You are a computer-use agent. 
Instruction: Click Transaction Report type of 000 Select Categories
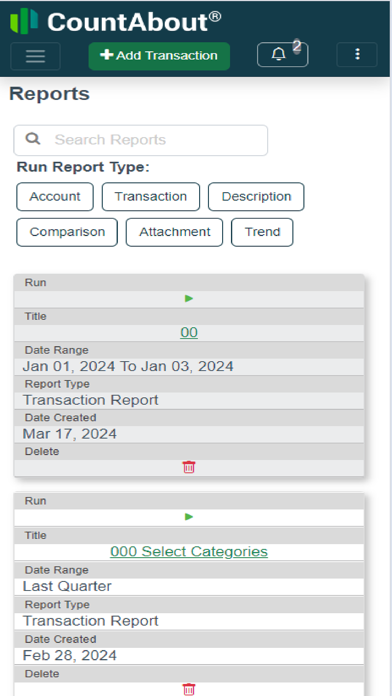tap(91, 621)
